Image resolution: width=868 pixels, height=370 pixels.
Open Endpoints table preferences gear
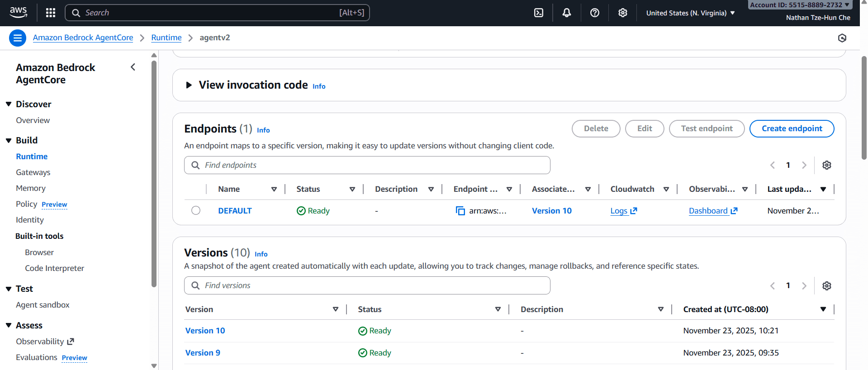point(826,165)
